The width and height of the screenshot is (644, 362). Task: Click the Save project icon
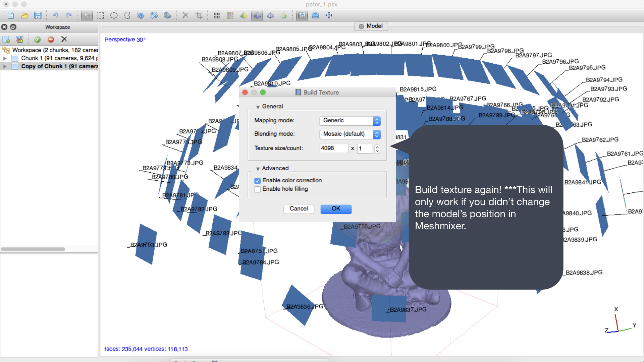point(38,15)
